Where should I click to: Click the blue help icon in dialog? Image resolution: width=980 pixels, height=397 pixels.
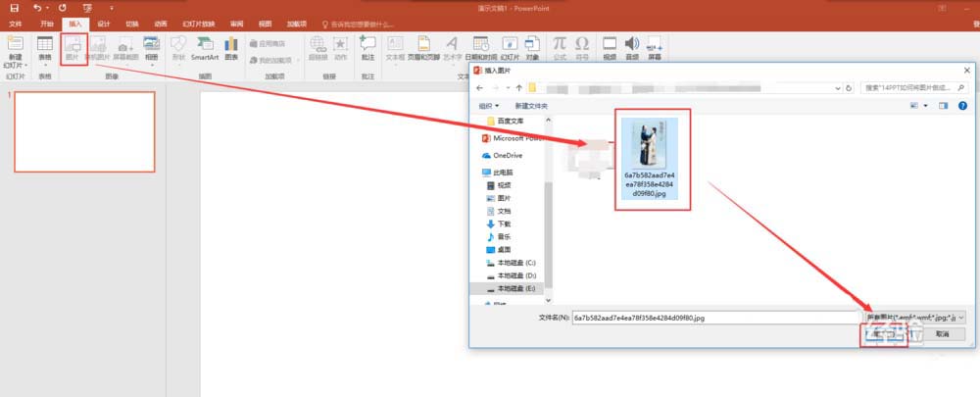tap(962, 106)
